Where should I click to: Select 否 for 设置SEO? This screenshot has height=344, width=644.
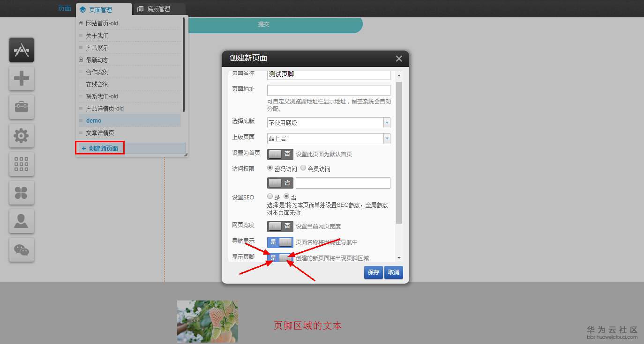286,197
